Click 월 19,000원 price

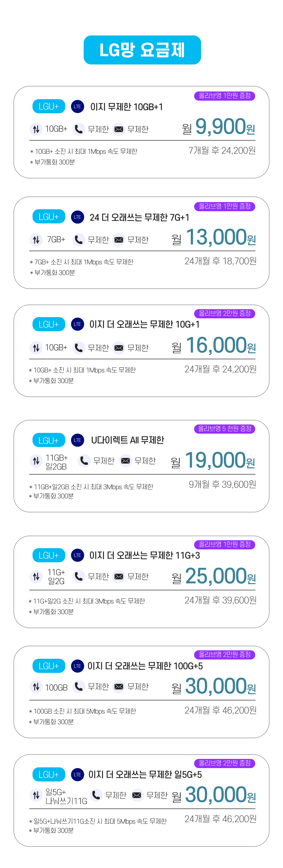[x=213, y=460]
